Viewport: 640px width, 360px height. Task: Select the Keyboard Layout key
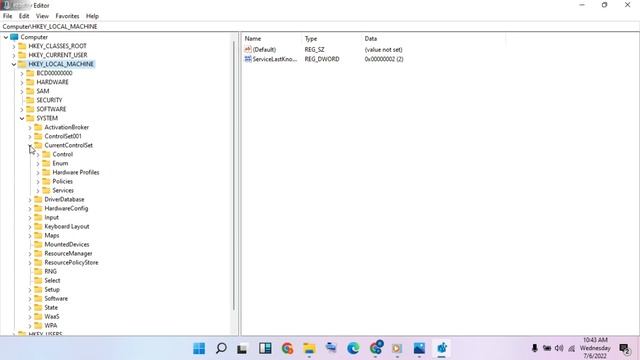coord(67,226)
